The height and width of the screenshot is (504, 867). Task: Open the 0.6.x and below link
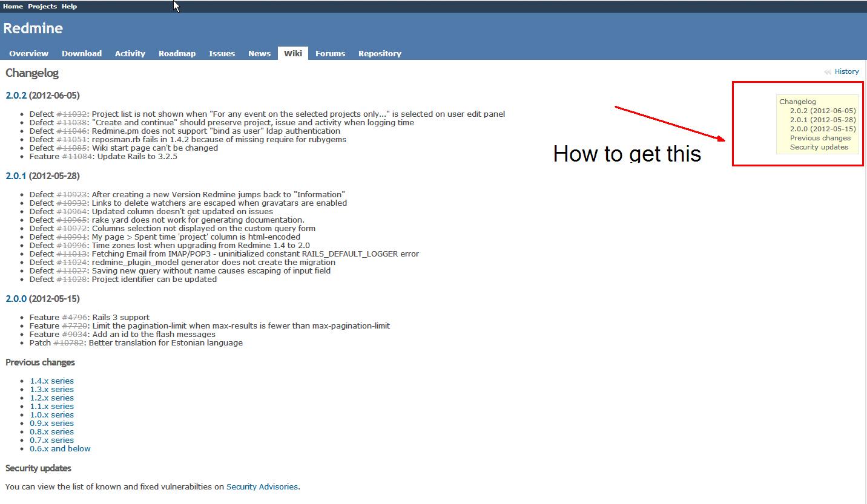(60, 448)
